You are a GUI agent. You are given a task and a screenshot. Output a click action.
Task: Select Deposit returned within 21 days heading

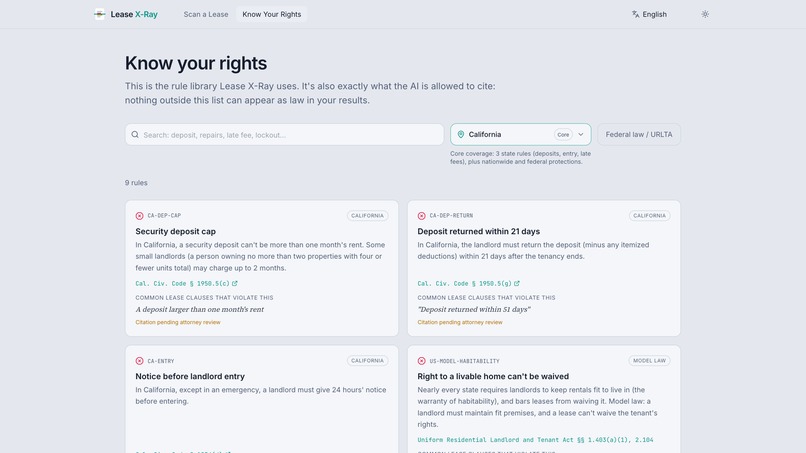(479, 231)
